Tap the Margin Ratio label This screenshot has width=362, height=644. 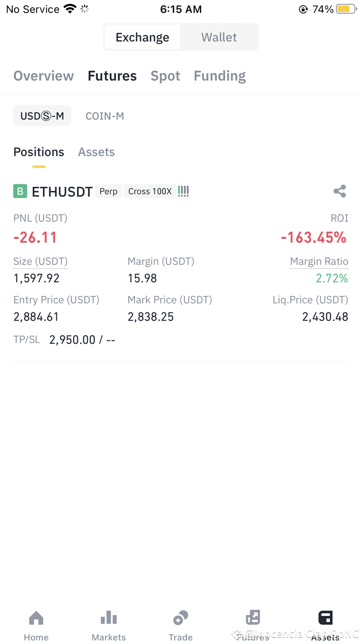point(319,262)
